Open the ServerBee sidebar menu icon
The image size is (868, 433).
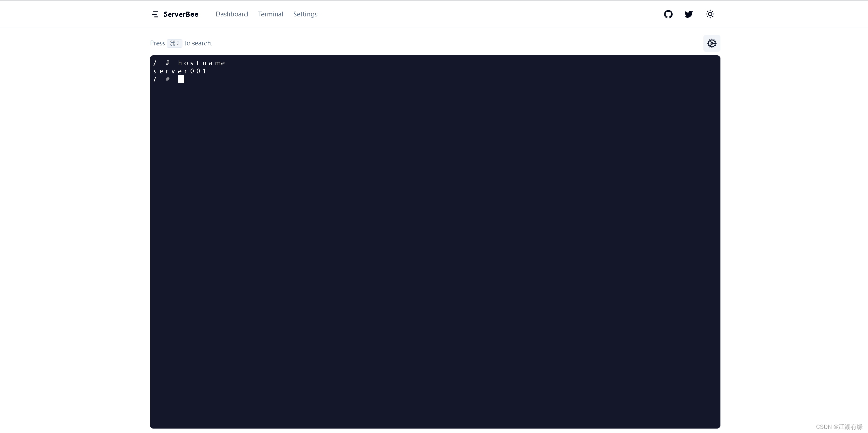(x=155, y=14)
